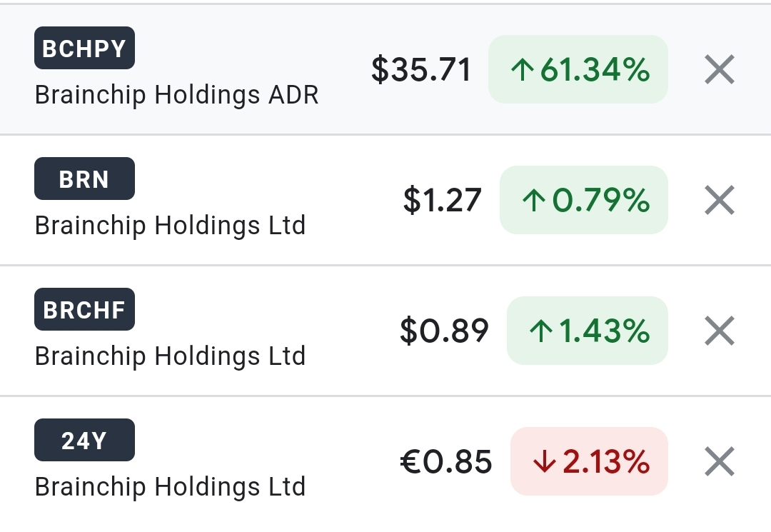Tap the 24Y ticker badge
The width and height of the screenshot is (771, 532).
pyautogui.click(x=84, y=440)
